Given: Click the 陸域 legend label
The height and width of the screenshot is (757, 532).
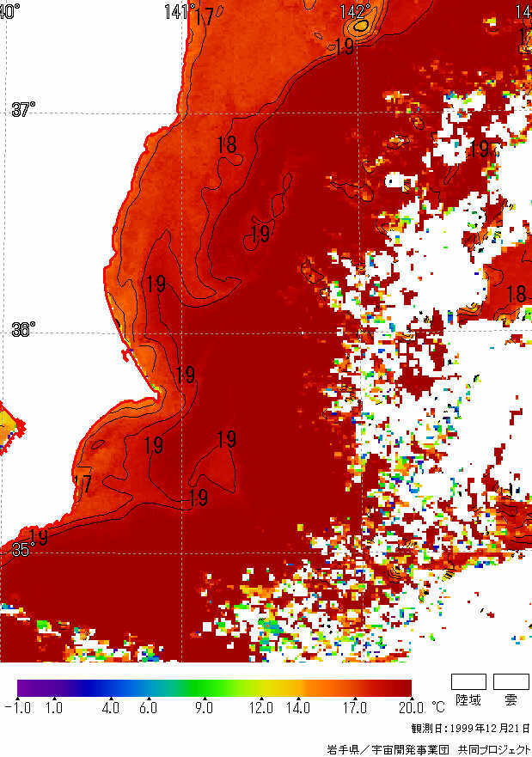Looking at the screenshot, I should [468, 700].
